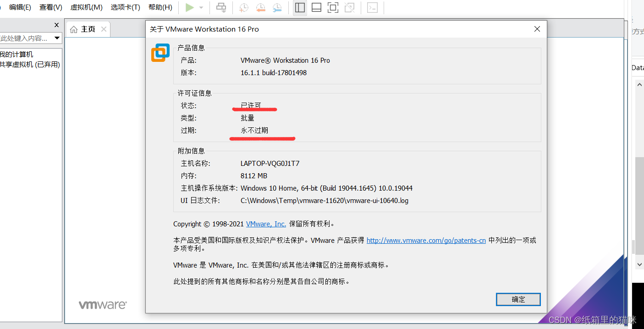Image resolution: width=644 pixels, height=329 pixels.
Task: Click 确定 to dismiss About dialog
Action: coord(518,299)
